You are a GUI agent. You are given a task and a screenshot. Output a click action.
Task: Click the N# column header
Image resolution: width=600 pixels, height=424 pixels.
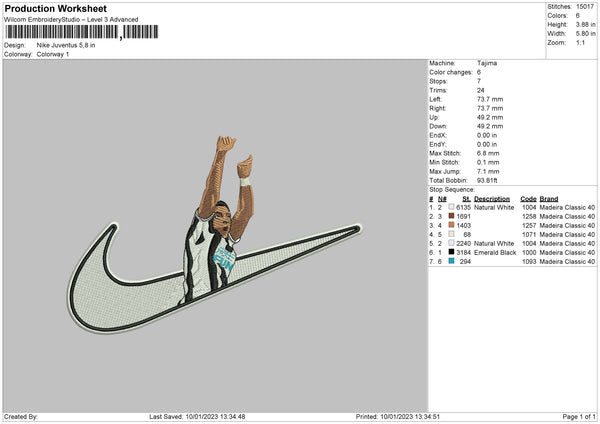[x=442, y=199]
